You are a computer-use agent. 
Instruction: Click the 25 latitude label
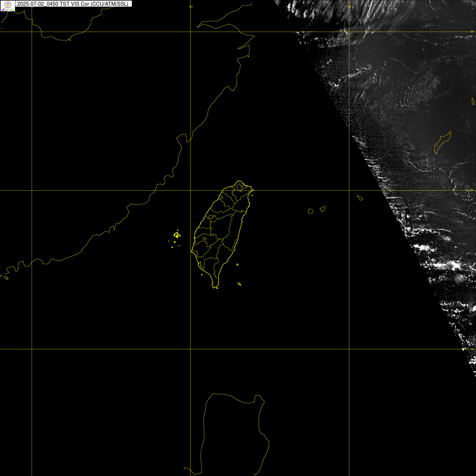tap(472, 190)
